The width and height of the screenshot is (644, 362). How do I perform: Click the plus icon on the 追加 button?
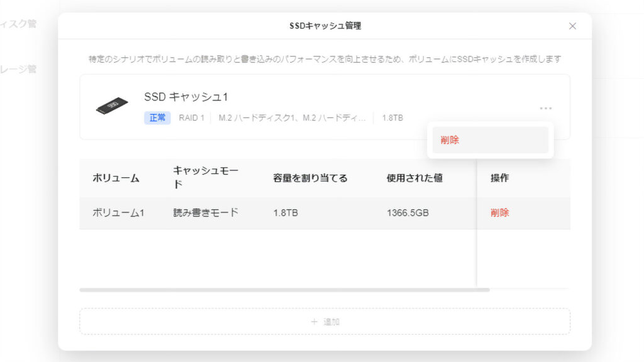click(x=314, y=322)
